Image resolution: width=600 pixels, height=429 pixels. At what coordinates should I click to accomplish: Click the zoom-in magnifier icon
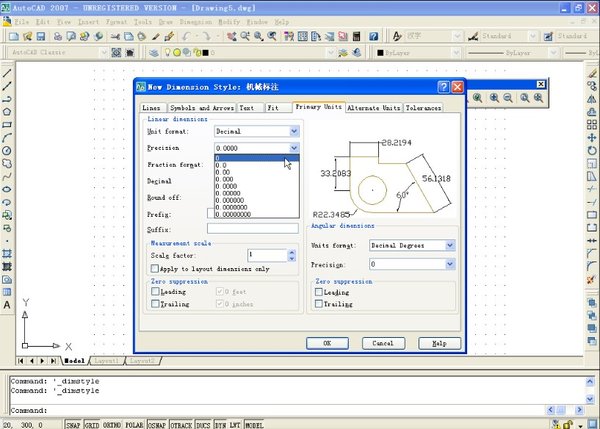click(494, 98)
